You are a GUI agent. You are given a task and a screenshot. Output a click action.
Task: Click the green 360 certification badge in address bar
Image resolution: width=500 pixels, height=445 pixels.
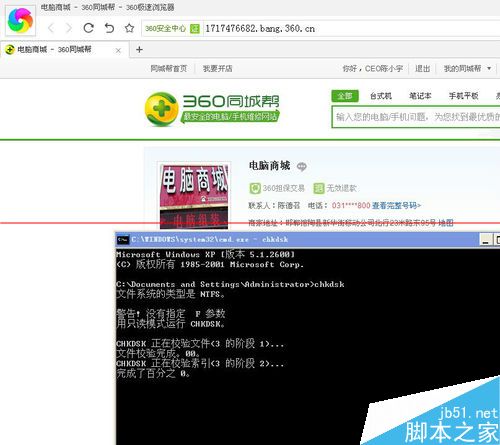[x=195, y=29]
